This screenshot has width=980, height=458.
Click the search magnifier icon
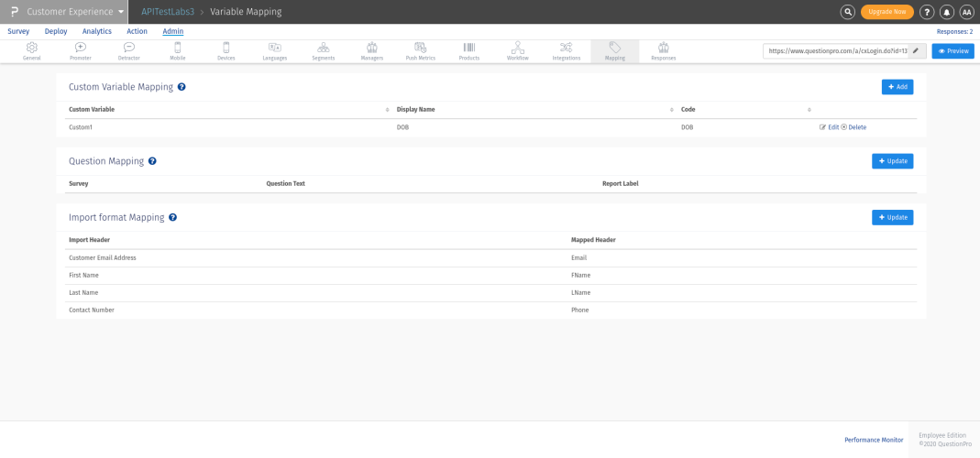coord(848,12)
